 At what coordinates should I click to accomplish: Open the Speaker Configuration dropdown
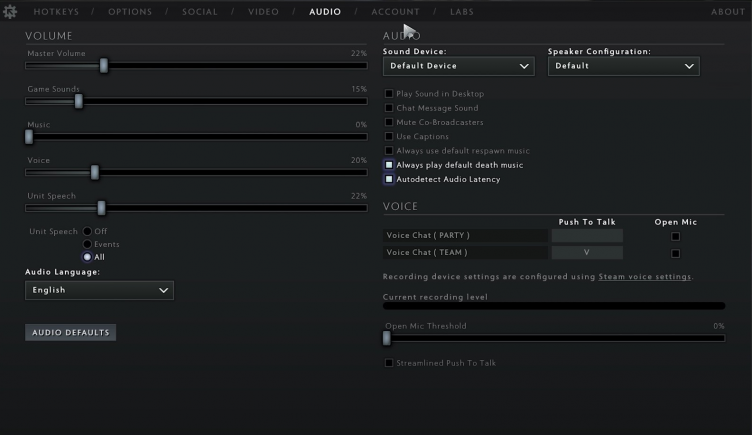(x=623, y=66)
